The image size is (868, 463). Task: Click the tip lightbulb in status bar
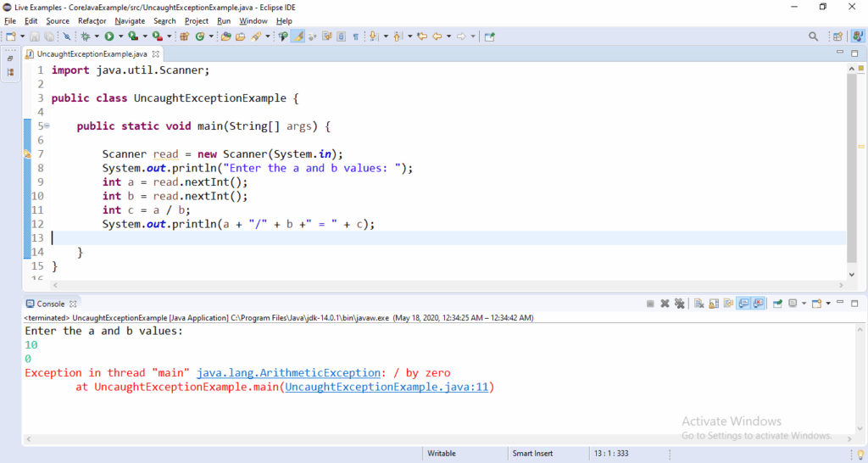tap(860, 454)
